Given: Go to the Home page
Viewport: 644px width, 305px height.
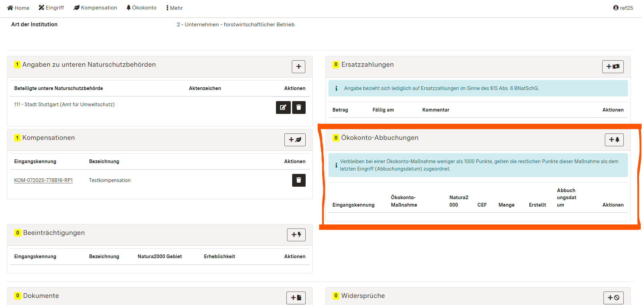Looking at the screenshot, I should pyautogui.click(x=18, y=8).
